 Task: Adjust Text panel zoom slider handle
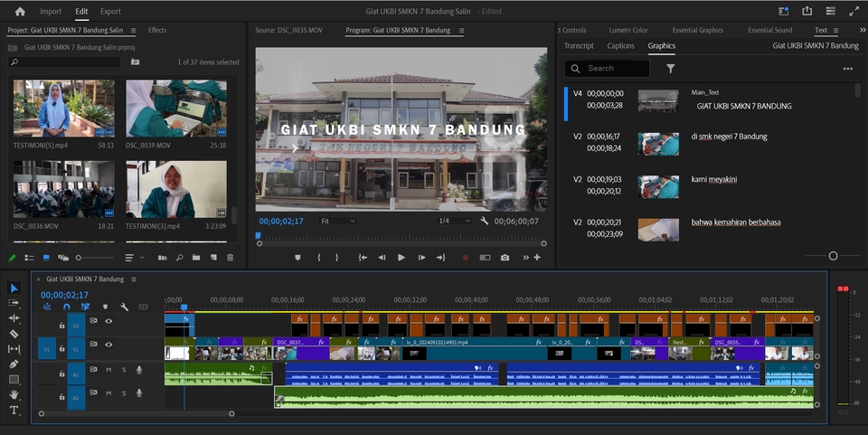pos(833,256)
